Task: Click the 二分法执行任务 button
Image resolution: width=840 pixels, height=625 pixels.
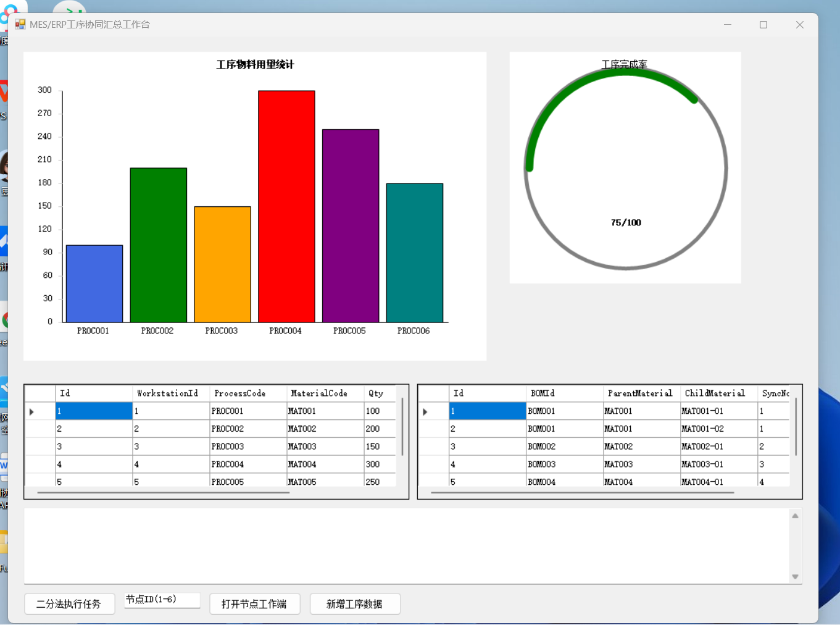Action: tap(70, 604)
